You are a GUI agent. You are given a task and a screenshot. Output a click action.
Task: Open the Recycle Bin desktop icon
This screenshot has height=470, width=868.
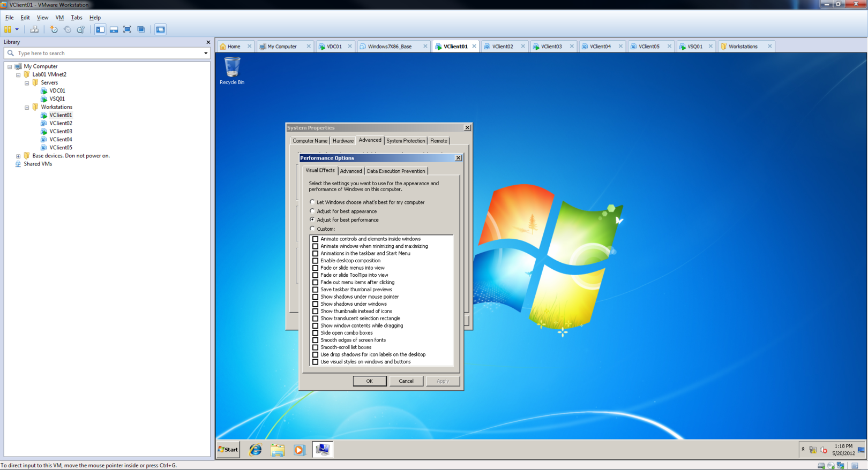(232, 71)
